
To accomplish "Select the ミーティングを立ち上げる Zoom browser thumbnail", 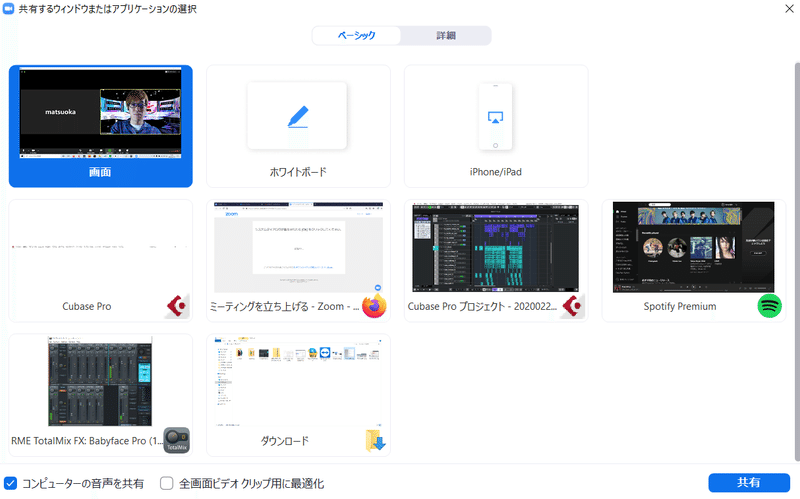I will click(298, 247).
